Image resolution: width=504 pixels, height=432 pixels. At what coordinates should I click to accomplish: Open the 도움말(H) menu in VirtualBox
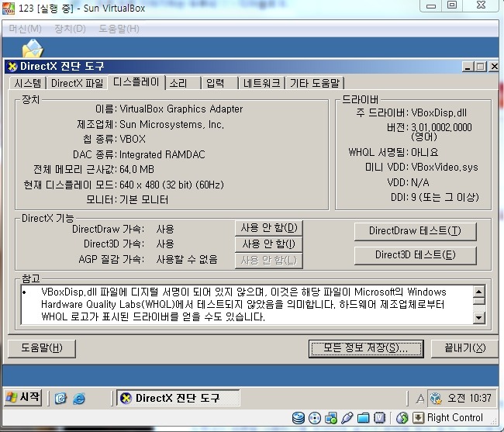[119, 29]
